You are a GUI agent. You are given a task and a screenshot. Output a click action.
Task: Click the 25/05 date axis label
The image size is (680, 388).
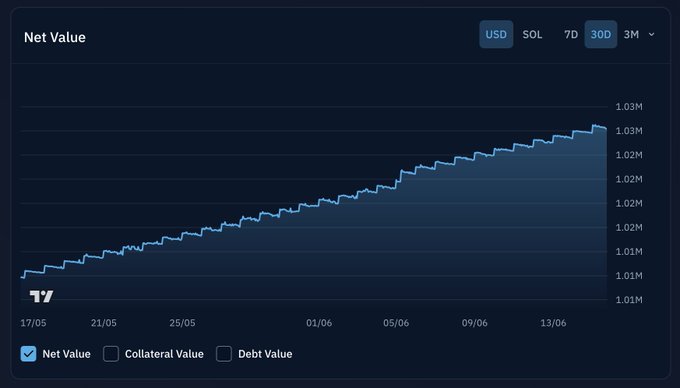coord(182,323)
